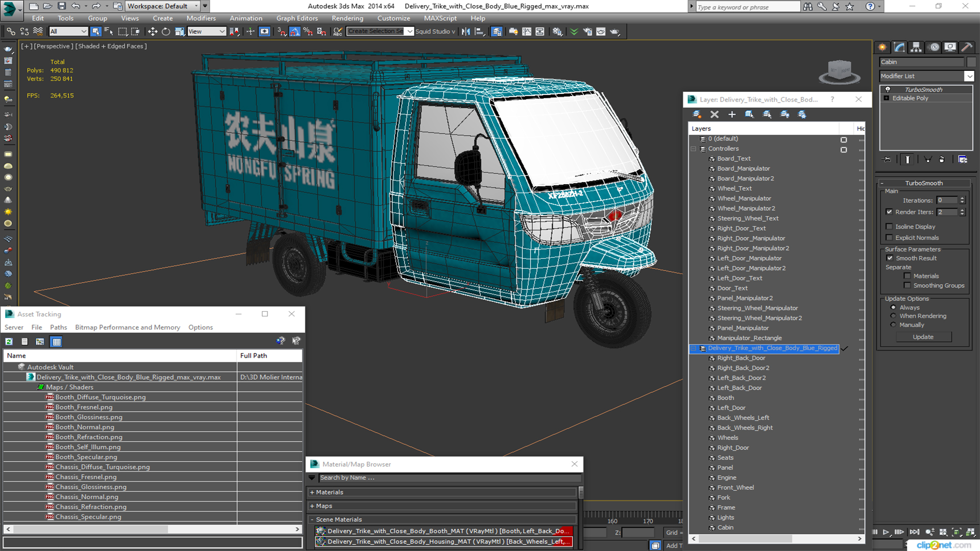Image resolution: width=980 pixels, height=551 pixels.
Task: Open Bitmap Performance and Memory menu
Action: coord(128,328)
